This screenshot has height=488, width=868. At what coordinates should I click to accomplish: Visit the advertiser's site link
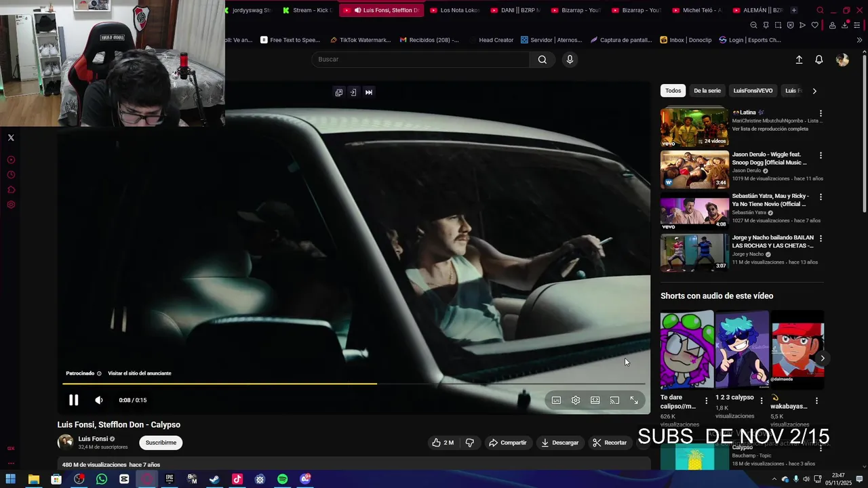point(140,373)
